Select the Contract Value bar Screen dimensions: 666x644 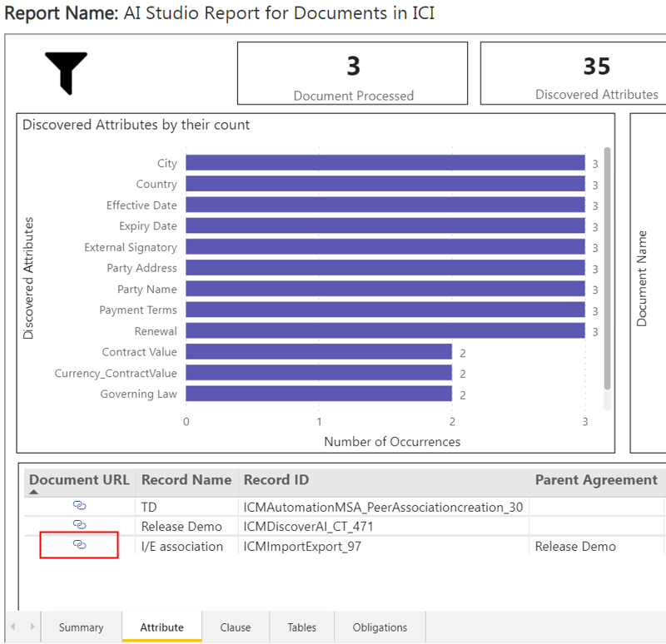tap(318, 352)
